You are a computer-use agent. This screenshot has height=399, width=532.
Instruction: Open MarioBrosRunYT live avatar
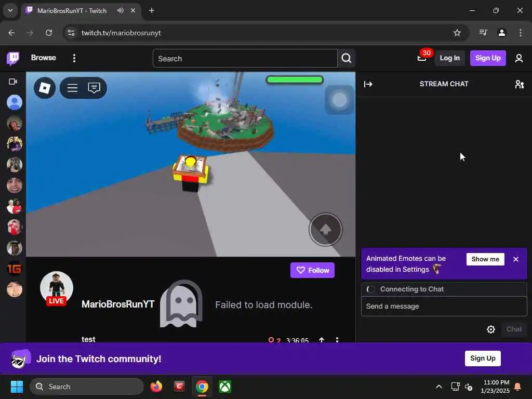pos(56,288)
